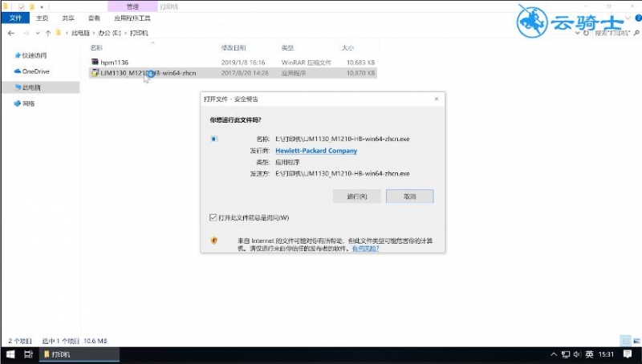Switch to large icons view layout

[x=636, y=341]
